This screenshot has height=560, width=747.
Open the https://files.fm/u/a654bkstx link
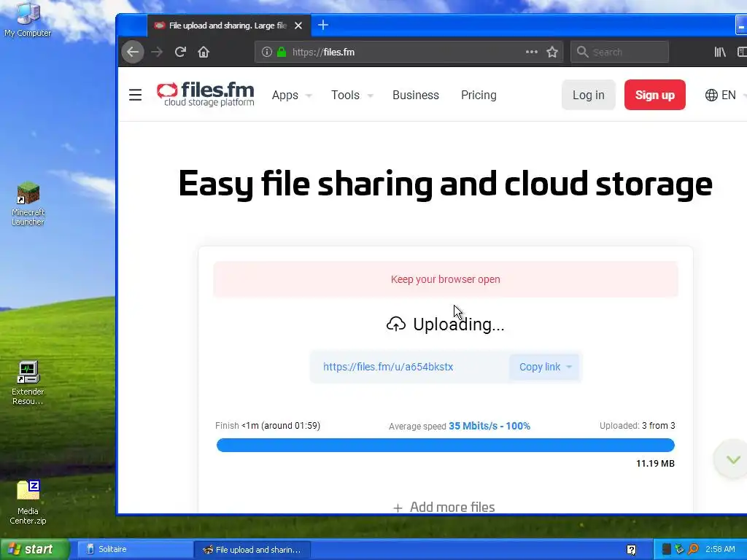point(388,367)
